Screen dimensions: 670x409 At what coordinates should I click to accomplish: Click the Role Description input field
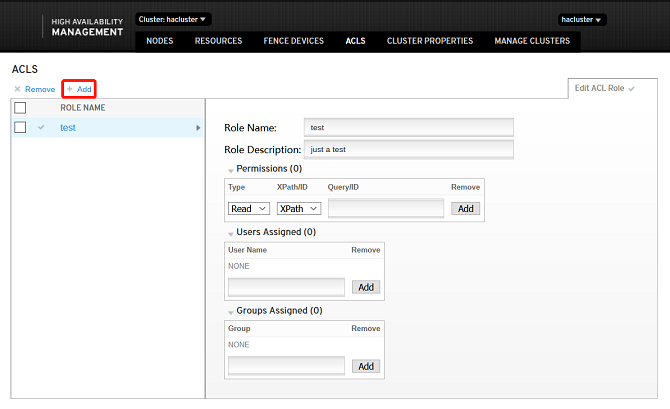408,149
